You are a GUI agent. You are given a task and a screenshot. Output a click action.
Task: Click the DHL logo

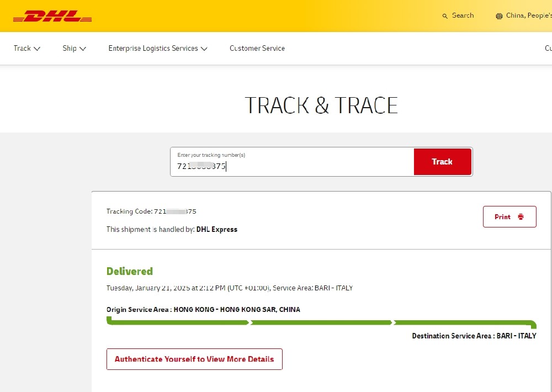click(x=52, y=17)
